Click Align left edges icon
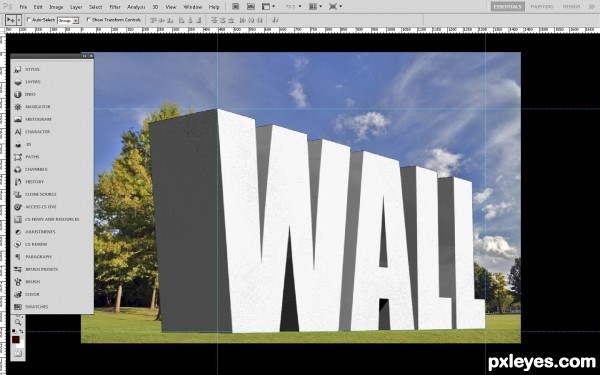Screen dimensions: 600x375 click(181, 20)
